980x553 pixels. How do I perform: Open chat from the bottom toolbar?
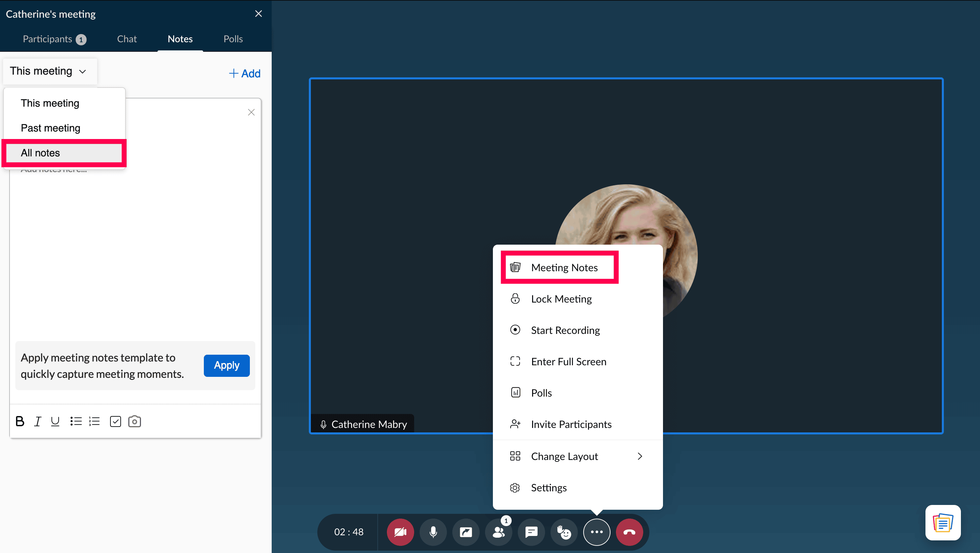(531, 532)
